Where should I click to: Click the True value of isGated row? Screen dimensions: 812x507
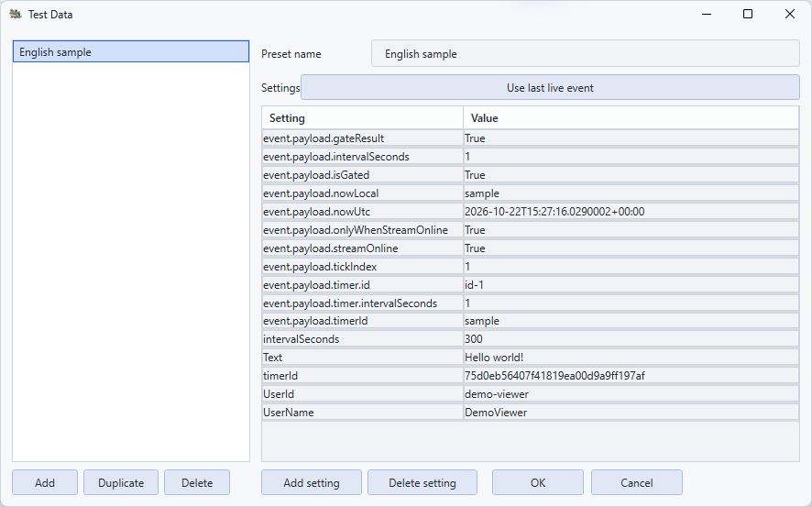(631, 175)
